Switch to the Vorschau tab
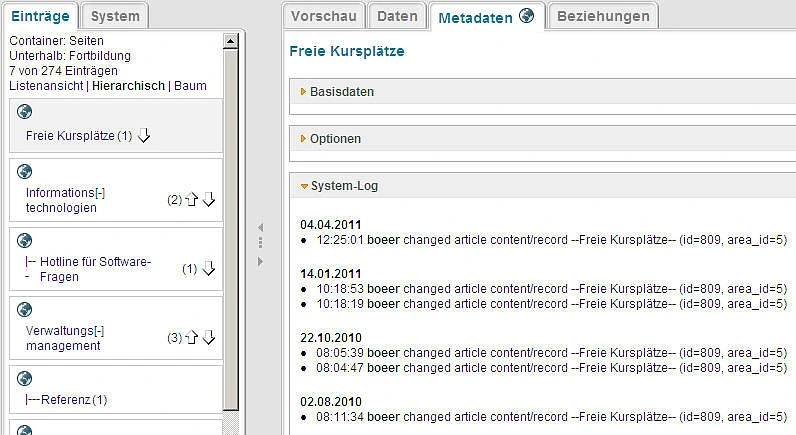 click(x=322, y=16)
